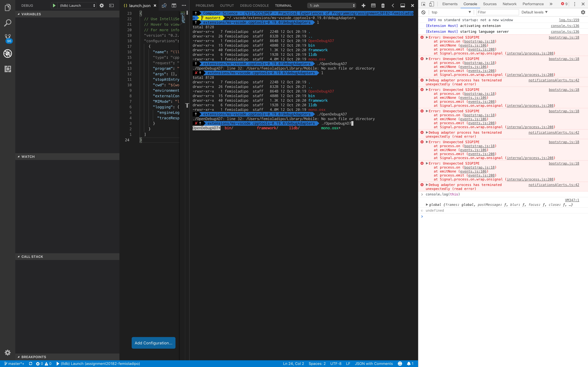Open launch.json via debug gear icon
The image size is (588, 367).
tap(102, 5)
